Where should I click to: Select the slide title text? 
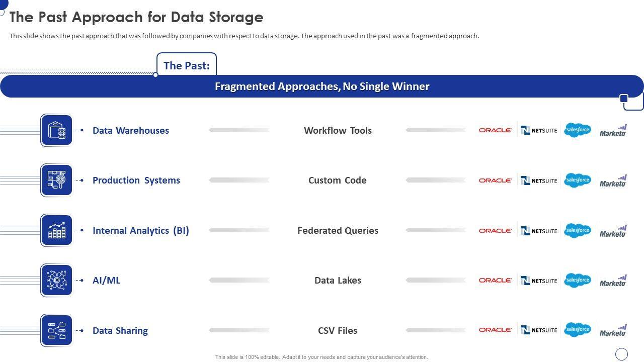point(136,17)
